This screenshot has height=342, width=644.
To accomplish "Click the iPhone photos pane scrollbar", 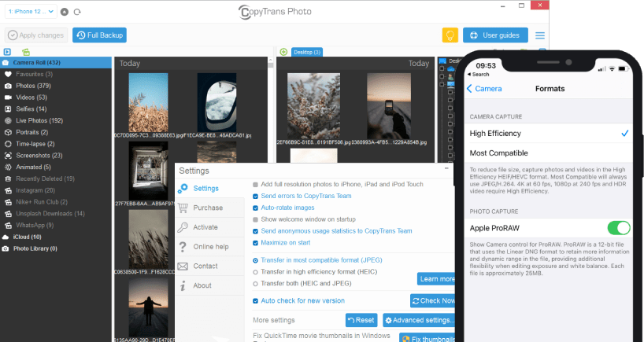I will click(270, 64).
